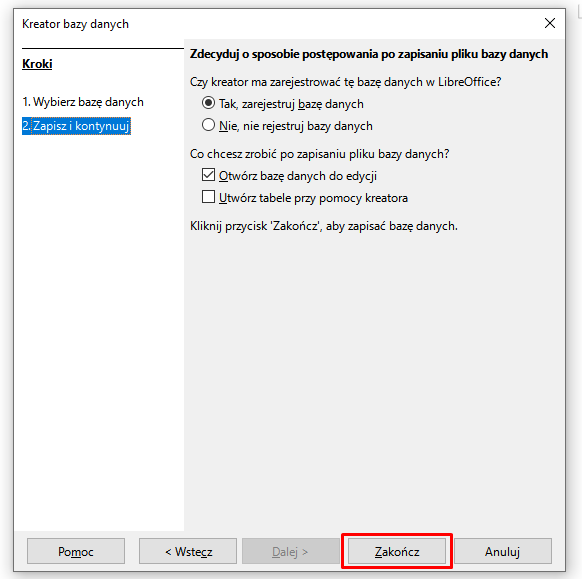
Task: Click the Kliknij przycisk 'Zakończ' hint text
Action: 324,226
